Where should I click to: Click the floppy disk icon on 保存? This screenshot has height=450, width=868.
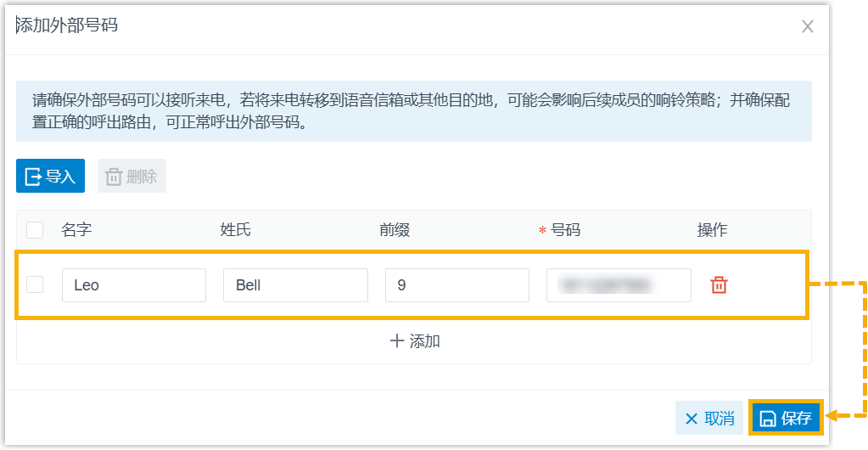pyautogui.click(x=768, y=419)
